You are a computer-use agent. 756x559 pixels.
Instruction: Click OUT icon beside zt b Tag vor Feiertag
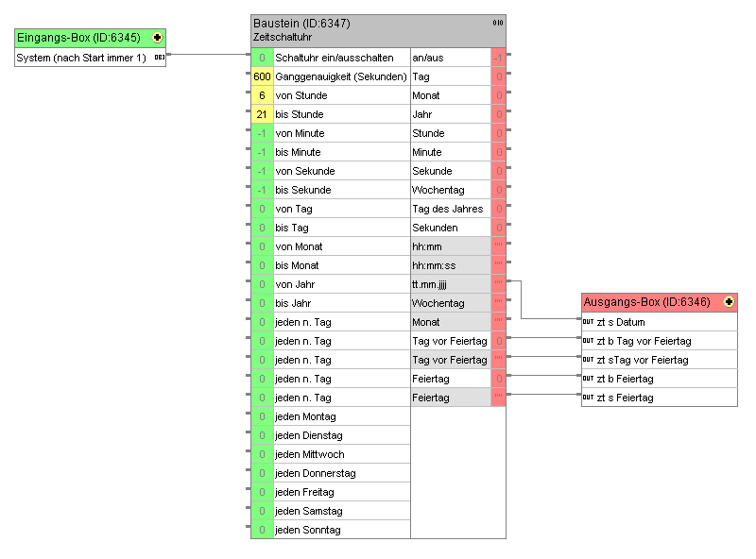point(588,341)
